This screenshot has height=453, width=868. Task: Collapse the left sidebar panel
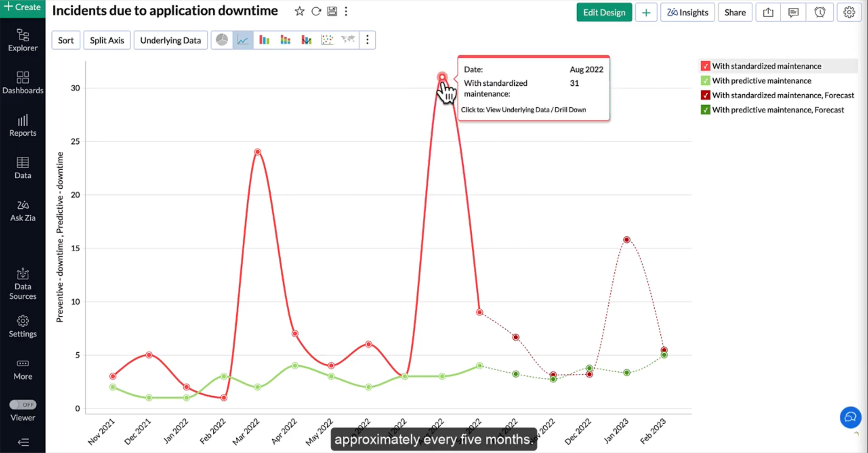coord(23,442)
